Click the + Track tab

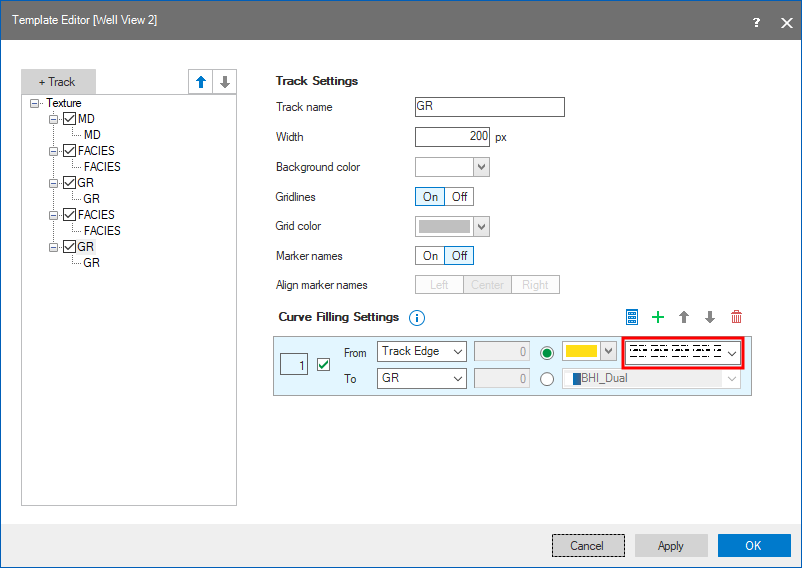pyautogui.click(x=57, y=82)
